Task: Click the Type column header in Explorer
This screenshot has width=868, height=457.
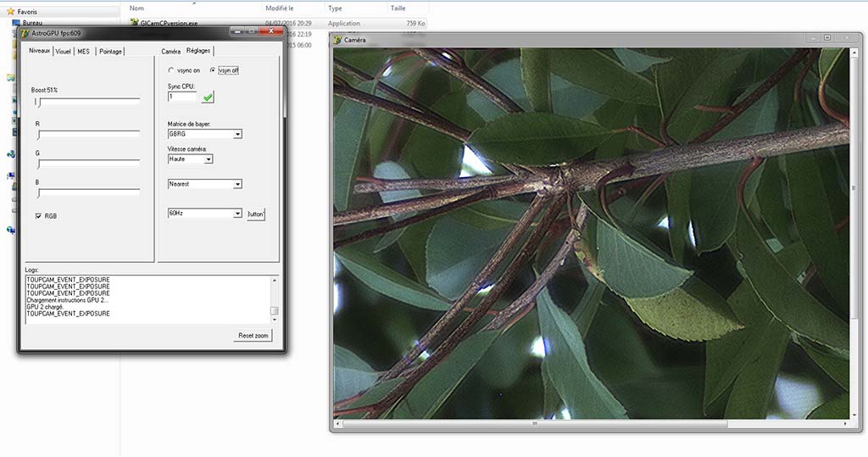Action: point(335,8)
